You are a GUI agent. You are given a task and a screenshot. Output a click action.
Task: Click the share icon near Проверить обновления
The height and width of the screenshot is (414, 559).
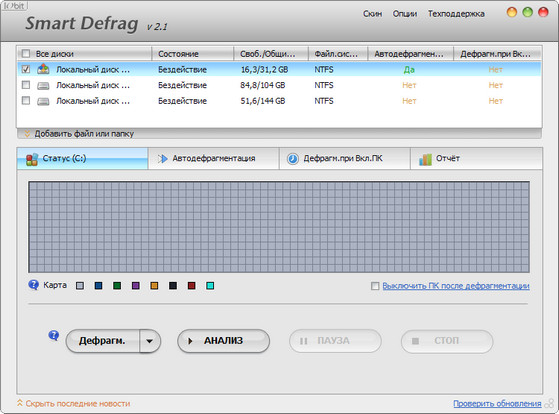549,403
